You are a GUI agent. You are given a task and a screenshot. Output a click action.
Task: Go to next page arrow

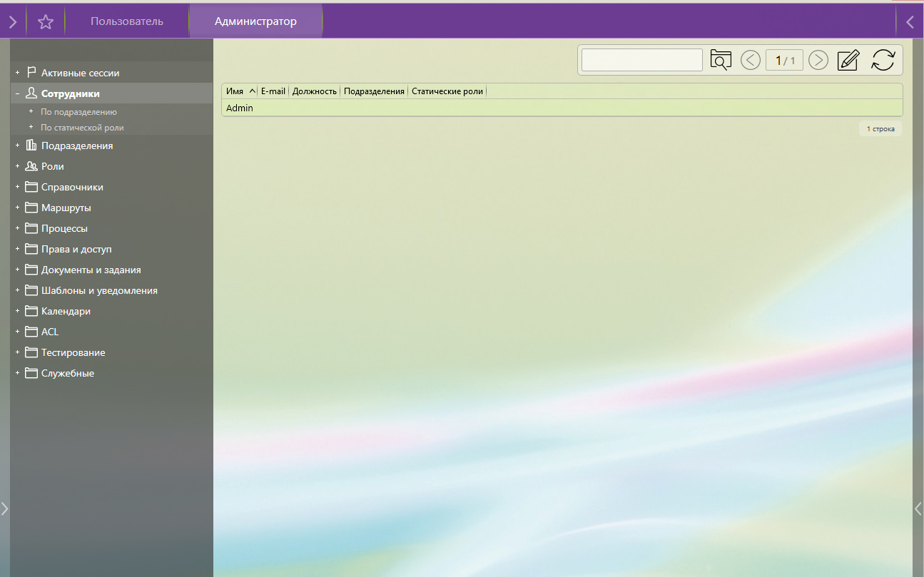(818, 61)
